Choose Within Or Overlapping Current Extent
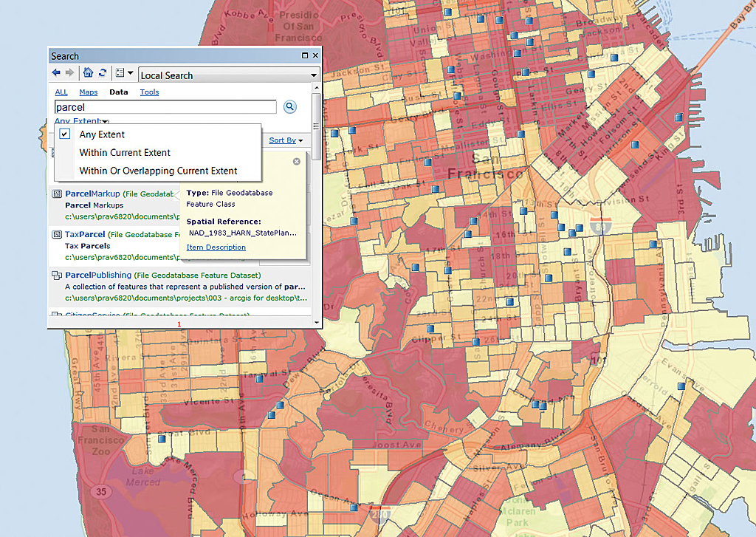This screenshot has width=756, height=537. 158,171
